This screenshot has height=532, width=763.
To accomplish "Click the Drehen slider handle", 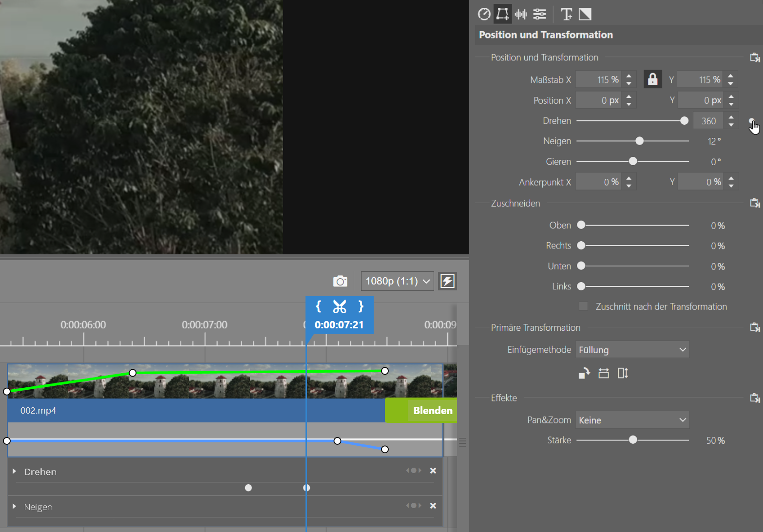I will coord(684,121).
